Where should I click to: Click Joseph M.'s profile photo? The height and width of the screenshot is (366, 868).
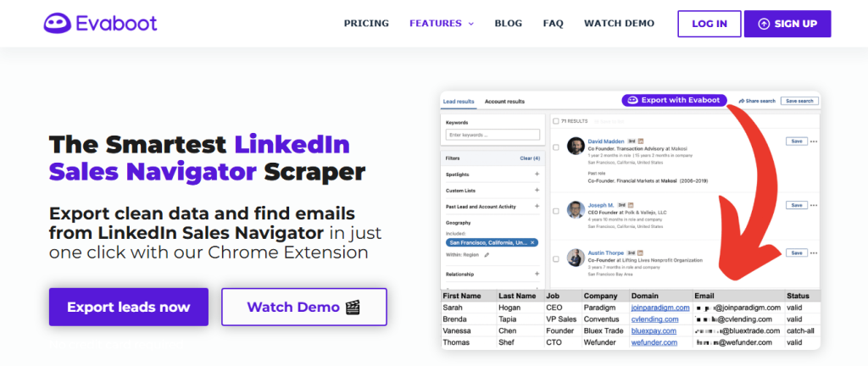[576, 209]
